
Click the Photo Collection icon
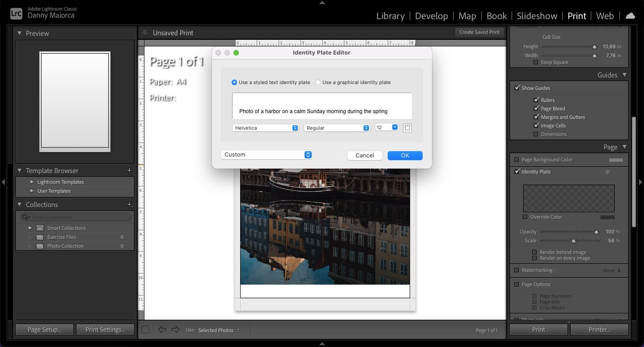coord(40,246)
